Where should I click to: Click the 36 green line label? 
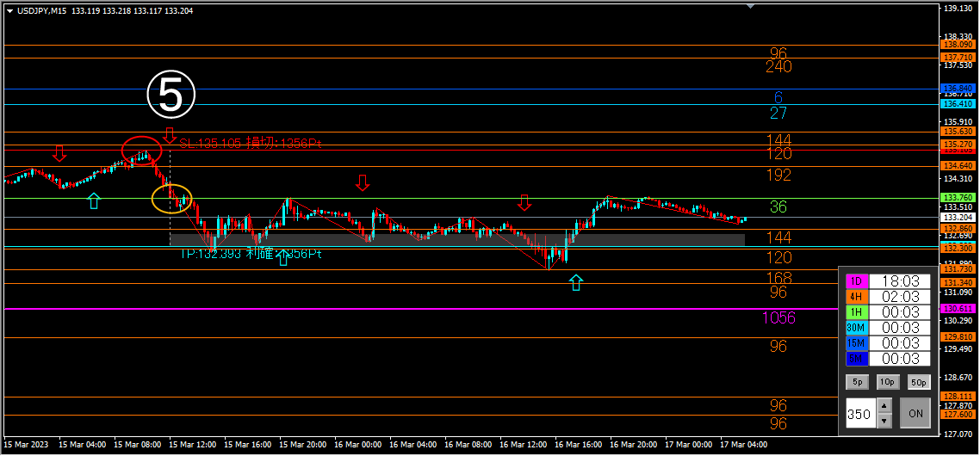click(778, 206)
